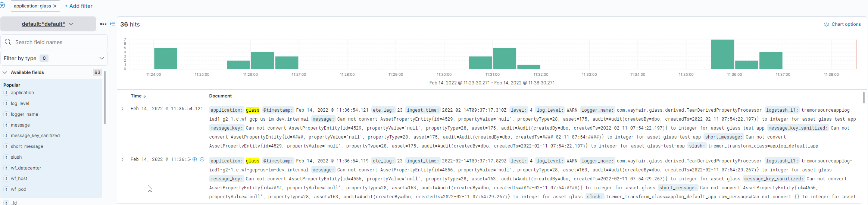Click the document table scrollbar
Image resolution: width=868 pixels, height=205 pixels.
864,97
